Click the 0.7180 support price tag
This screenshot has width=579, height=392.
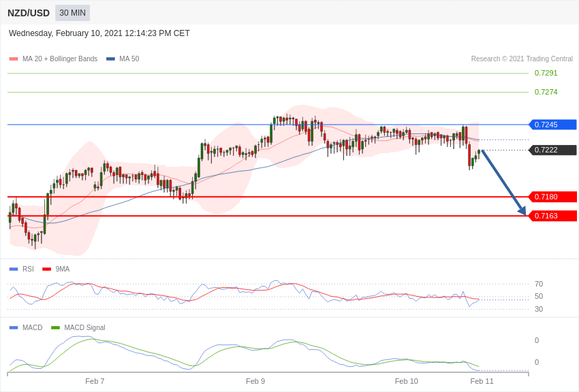coord(553,197)
